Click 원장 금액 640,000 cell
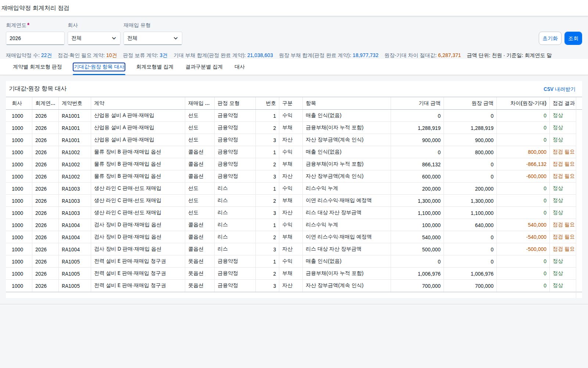Screen dimensions: 588x368 (484, 225)
